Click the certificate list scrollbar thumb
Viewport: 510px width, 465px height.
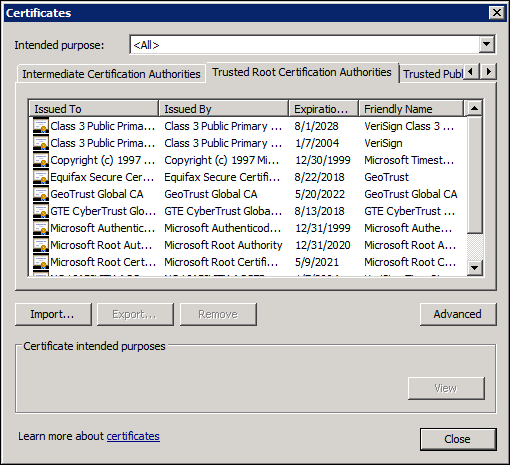[x=474, y=175]
